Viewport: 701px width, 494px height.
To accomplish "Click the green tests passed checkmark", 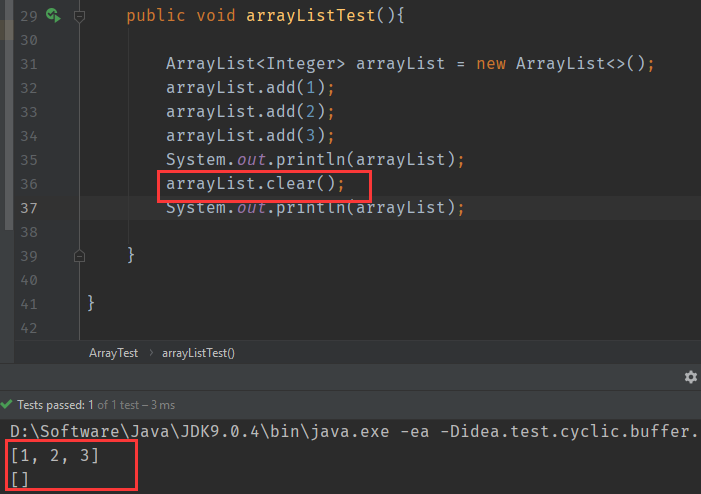I will coord(7,405).
